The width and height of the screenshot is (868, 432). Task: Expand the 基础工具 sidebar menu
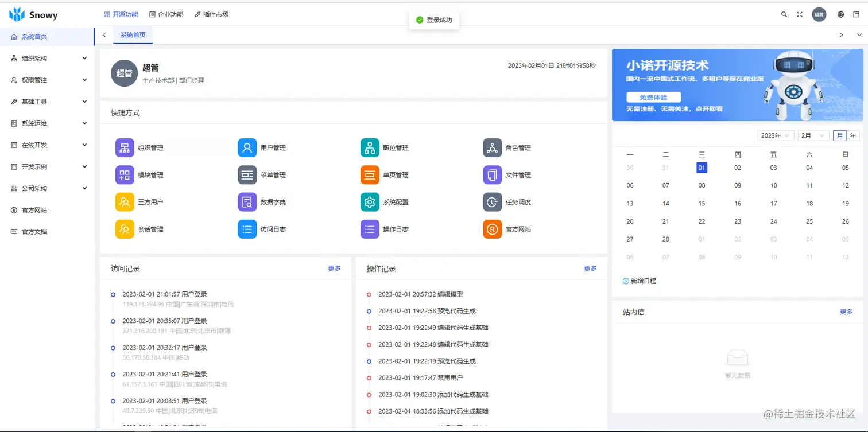tap(47, 102)
